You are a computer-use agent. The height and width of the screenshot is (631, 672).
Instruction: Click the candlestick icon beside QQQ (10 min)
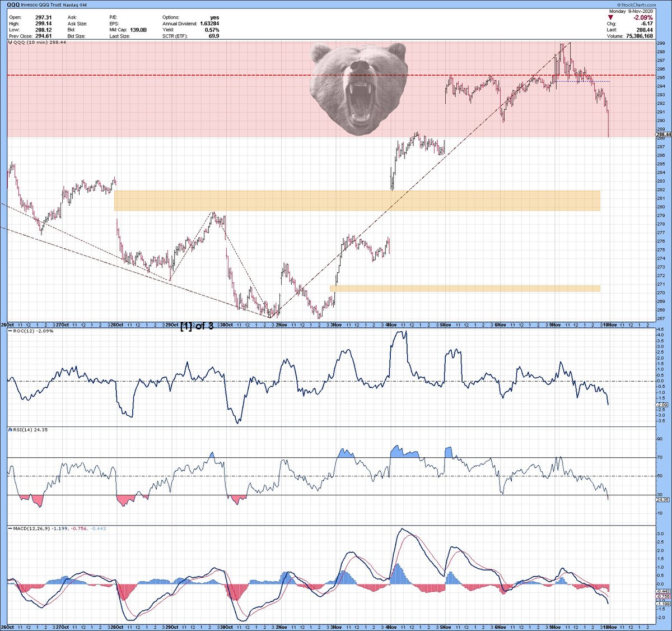click(x=9, y=43)
